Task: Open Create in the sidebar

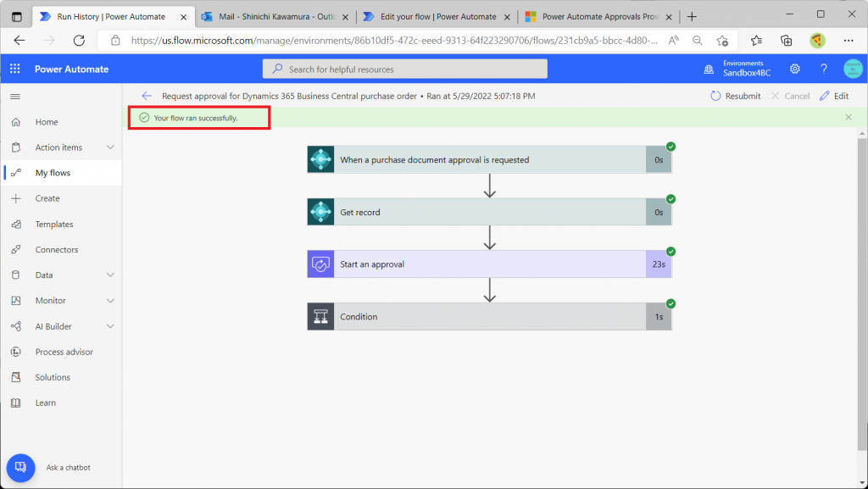Action: pyautogui.click(x=61, y=198)
